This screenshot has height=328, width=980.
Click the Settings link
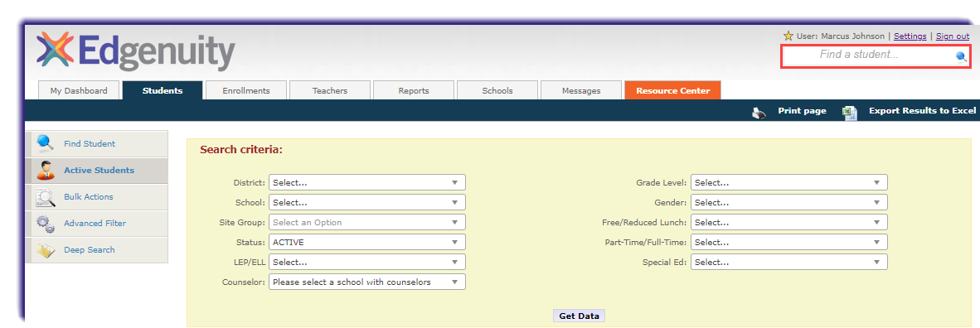pyautogui.click(x=910, y=36)
